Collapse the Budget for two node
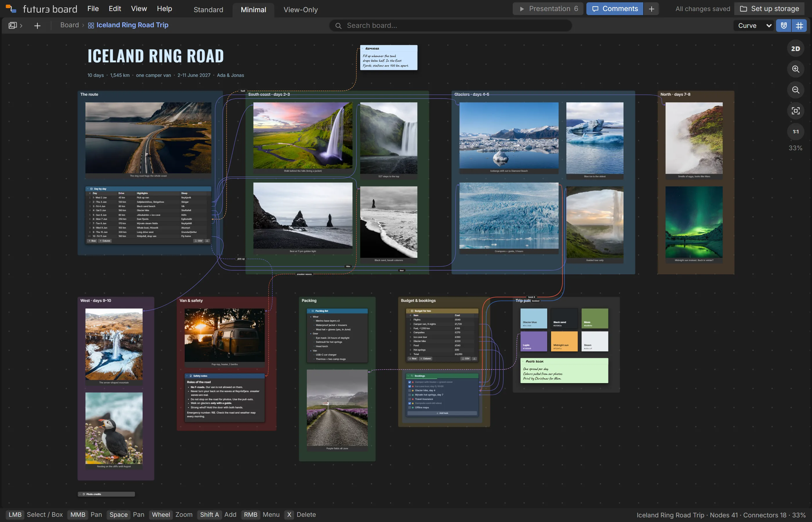The height and width of the screenshot is (522, 812). [408, 311]
